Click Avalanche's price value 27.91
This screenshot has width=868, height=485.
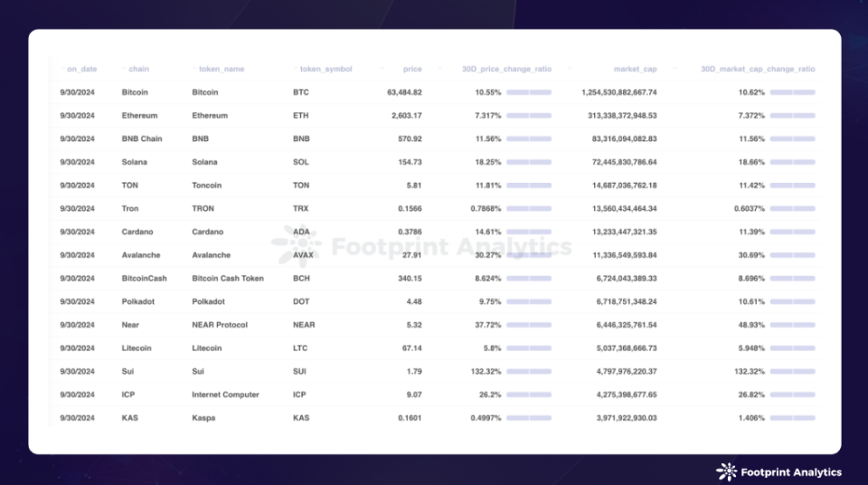(x=411, y=255)
